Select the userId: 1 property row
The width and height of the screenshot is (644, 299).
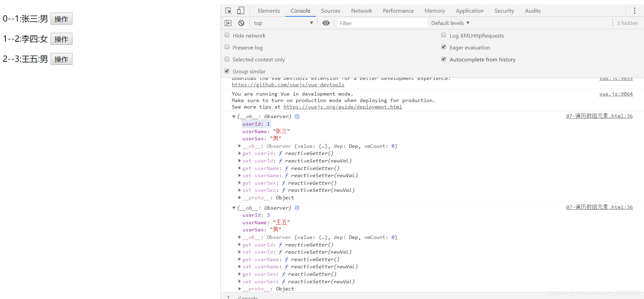pyautogui.click(x=256, y=124)
